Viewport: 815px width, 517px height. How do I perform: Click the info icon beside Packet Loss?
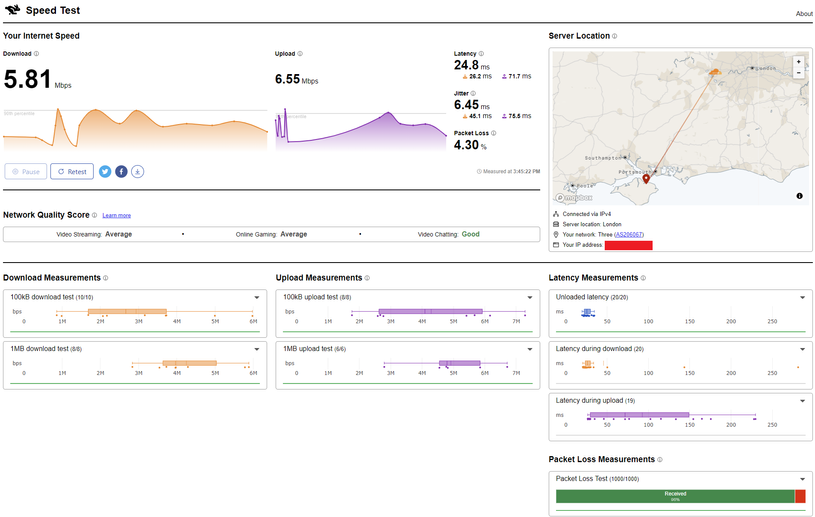click(493, 132)
